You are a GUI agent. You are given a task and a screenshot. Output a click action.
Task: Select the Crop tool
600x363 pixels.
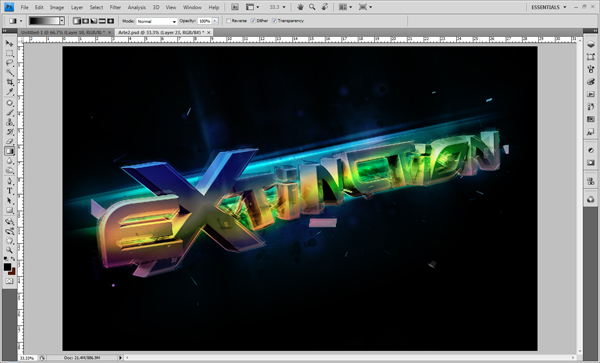[x=9, y=82]
